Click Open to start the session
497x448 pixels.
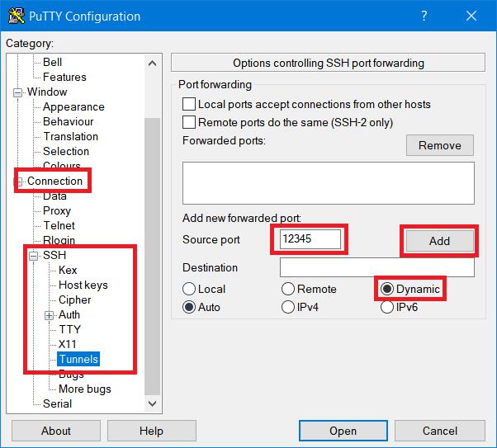click(343, 431)
